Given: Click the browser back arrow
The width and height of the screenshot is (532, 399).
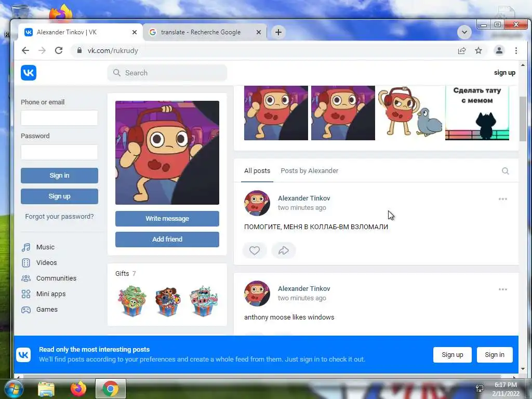Looking at the screenshot, I should (25, 50).
